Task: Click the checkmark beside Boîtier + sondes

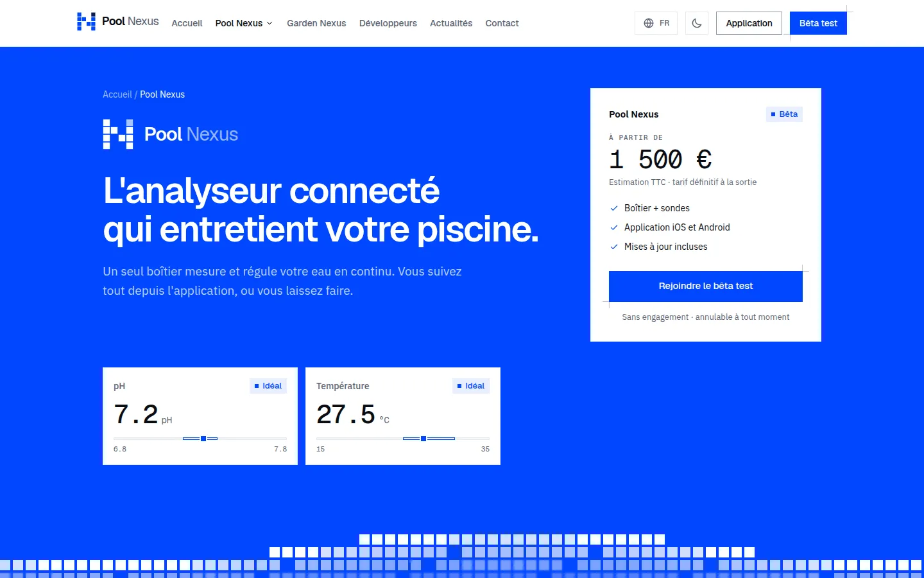Action: 614,208
